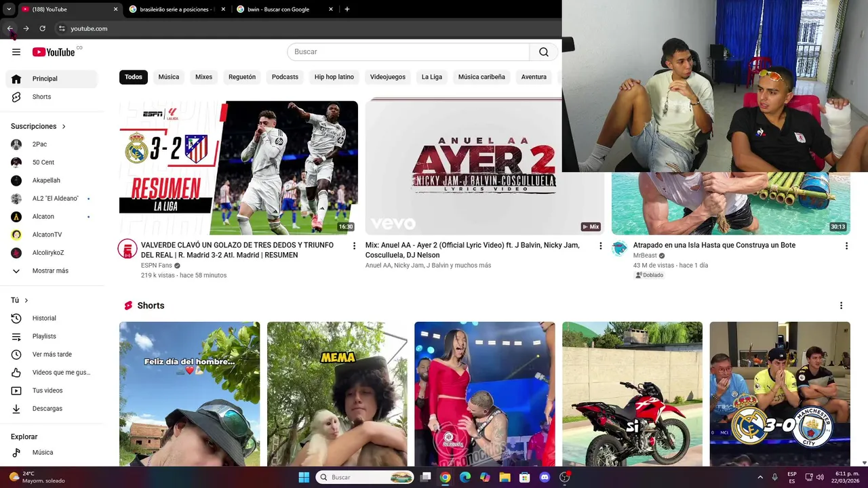Show hidden system tray icons
868x488 pixels.
click(759, 477)
